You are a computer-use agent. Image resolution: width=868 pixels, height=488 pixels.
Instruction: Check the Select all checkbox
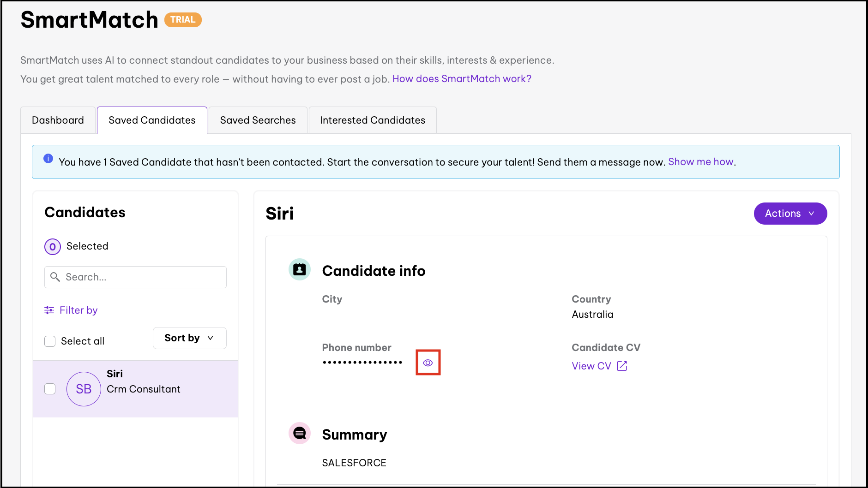[x=50, y=341]
